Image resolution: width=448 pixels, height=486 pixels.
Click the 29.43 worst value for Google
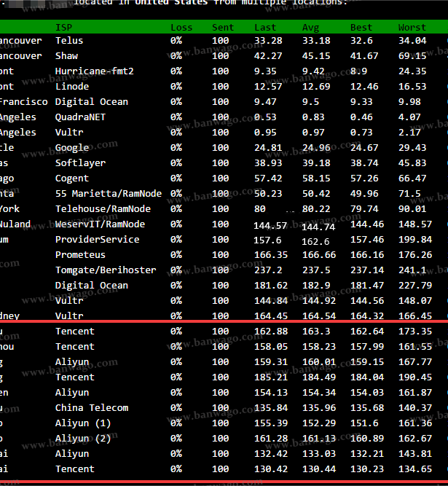(x=412, y=148)
